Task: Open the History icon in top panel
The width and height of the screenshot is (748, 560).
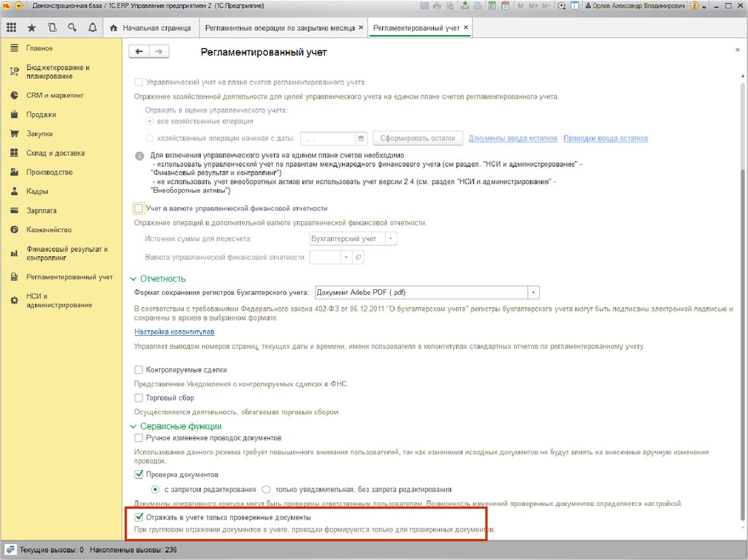Action: [x=52, y=28]
